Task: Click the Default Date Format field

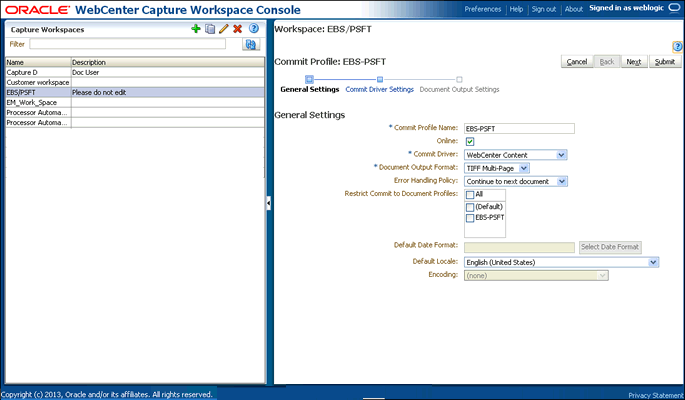Action: tap(519, 248)
